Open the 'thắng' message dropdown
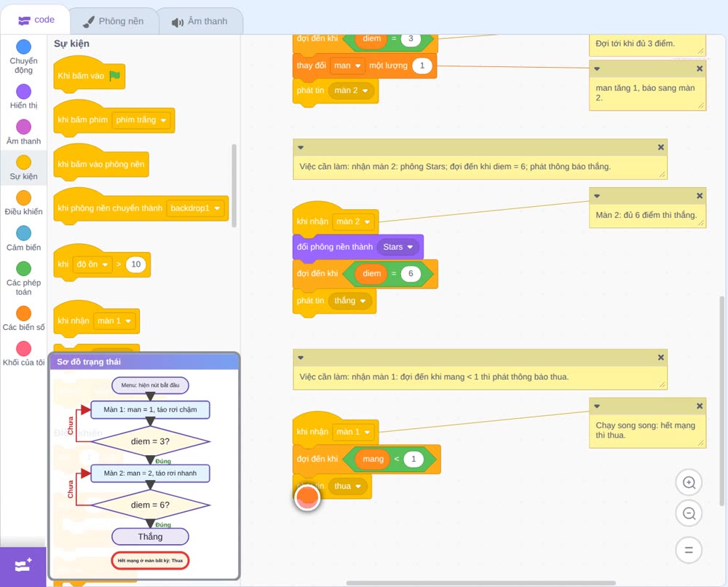This screenshot has width=728, height=587. point(349,301)
